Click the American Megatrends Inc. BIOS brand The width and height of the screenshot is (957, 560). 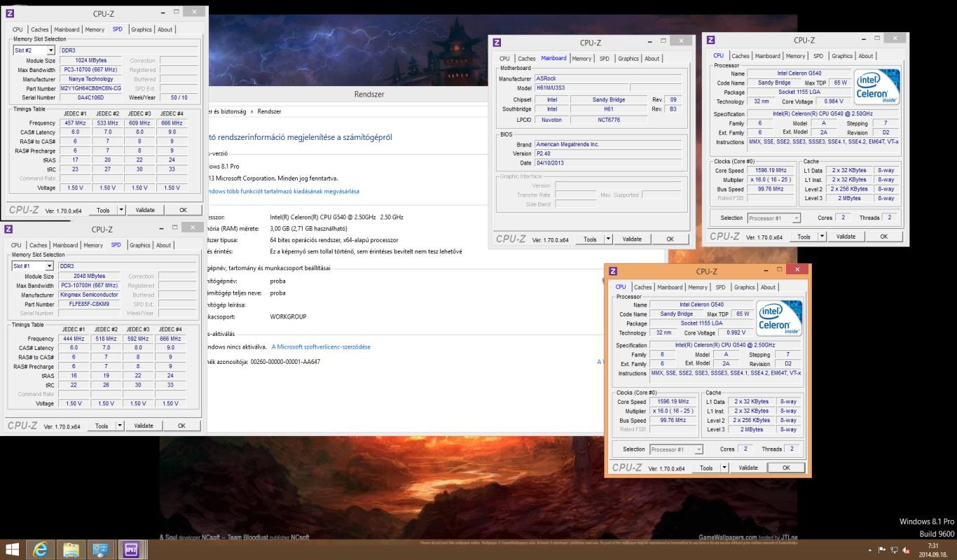click(607, 144)
